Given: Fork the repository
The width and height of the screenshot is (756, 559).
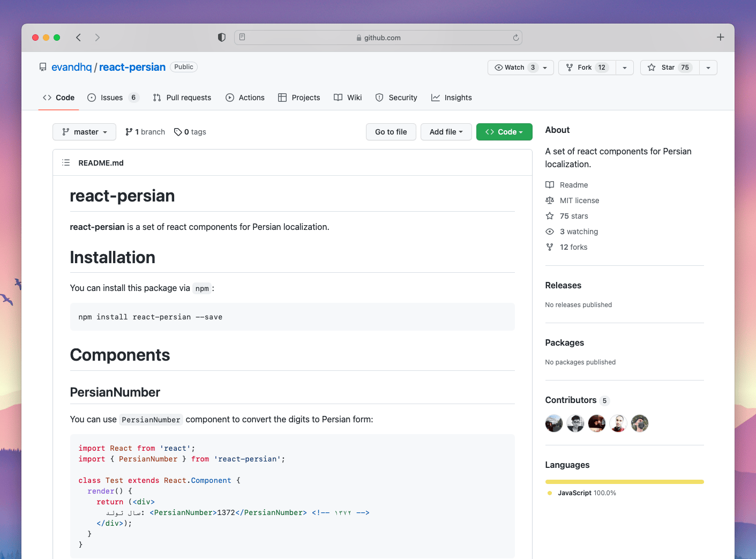Looking at the screenshot, I should 587,68.
